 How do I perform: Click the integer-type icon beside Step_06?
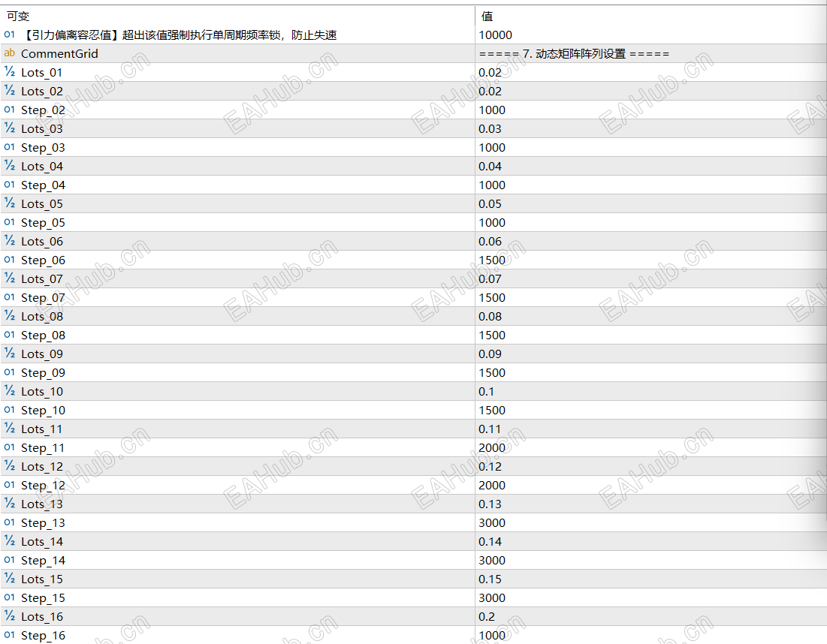tap(10, 259)
